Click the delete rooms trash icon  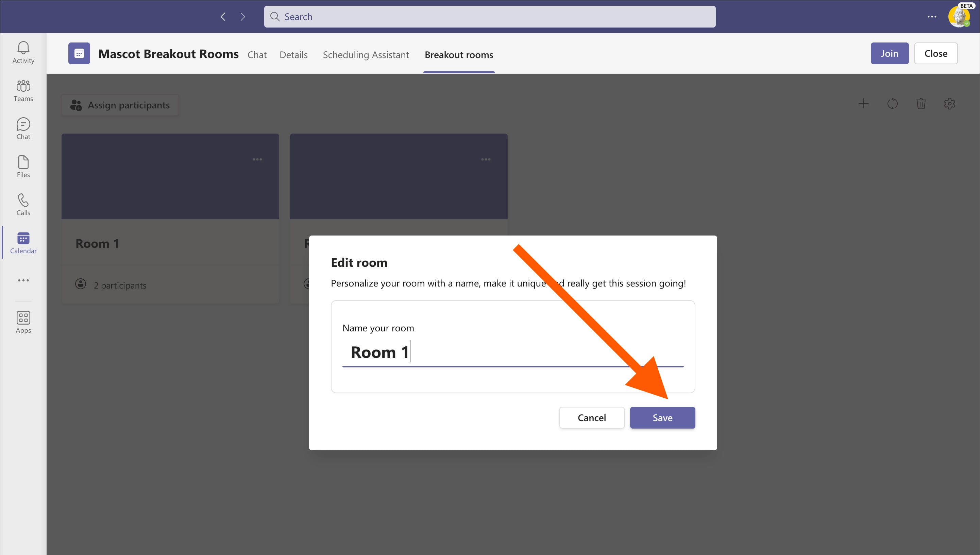[921, 104]
